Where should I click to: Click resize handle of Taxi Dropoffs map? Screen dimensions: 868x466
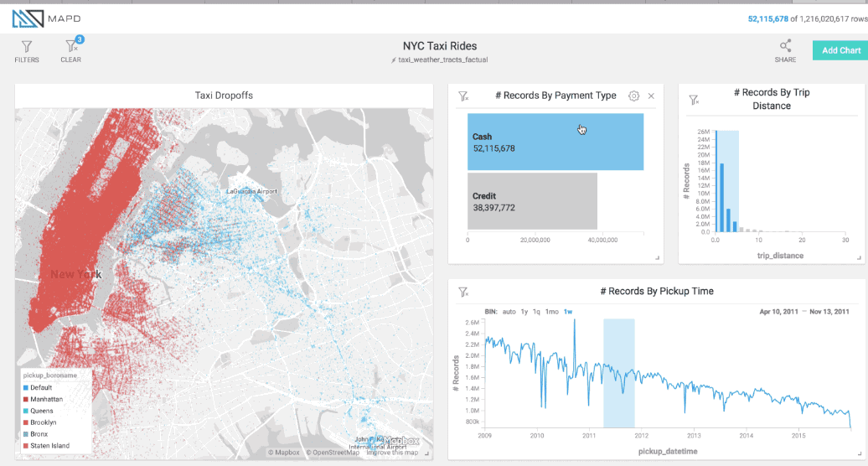coord(426,453)
